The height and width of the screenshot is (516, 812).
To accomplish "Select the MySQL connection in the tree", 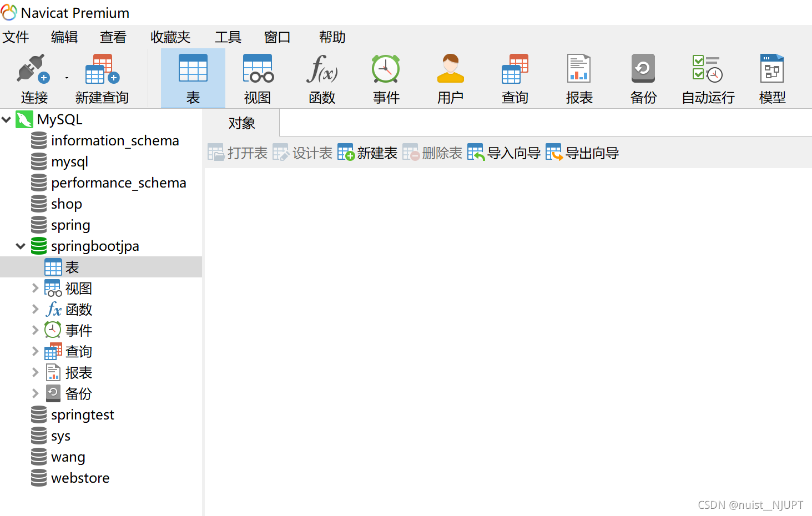I will pyautogui.click(x=59, y=119).
